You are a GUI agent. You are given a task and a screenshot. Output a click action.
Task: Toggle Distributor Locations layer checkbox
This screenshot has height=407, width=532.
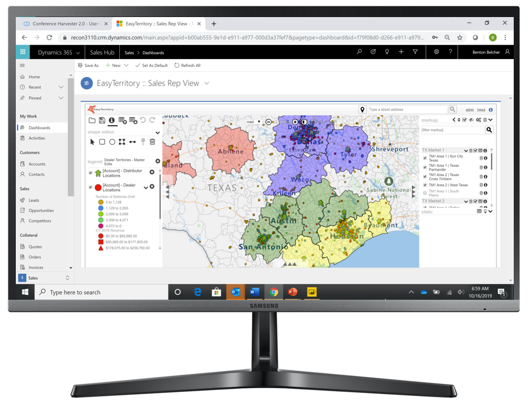coord(91,172)
